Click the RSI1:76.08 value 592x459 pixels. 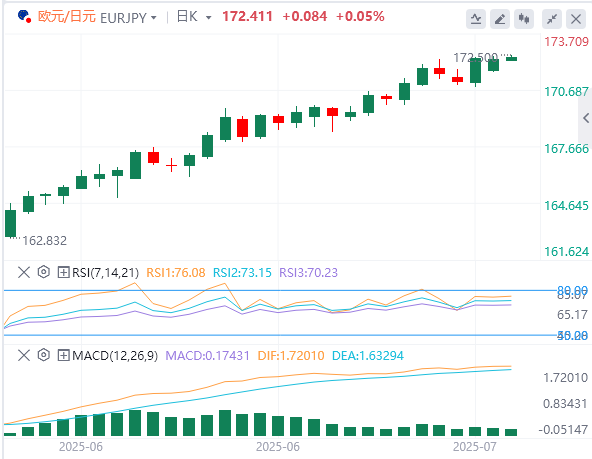point(176,273)
